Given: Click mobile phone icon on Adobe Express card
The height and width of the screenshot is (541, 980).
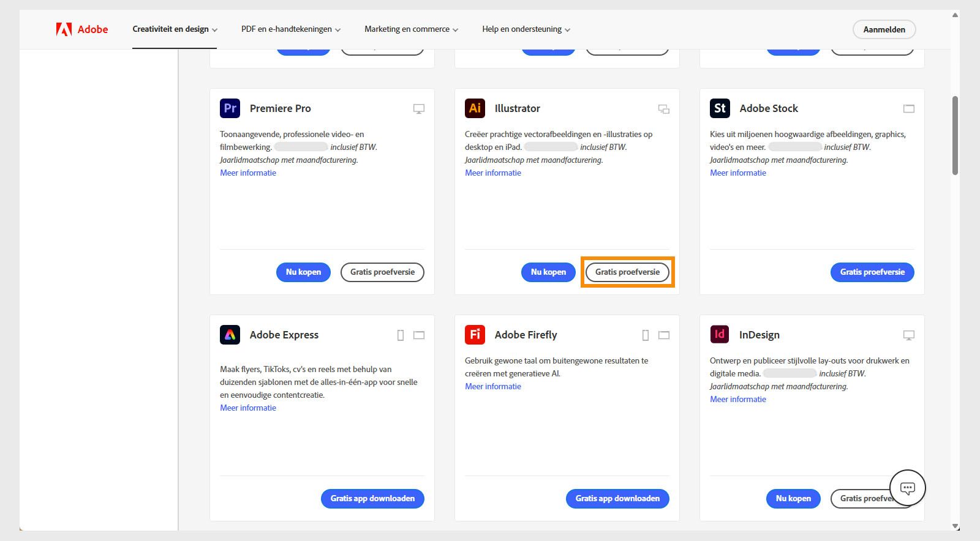Looking at the screenshot, I should coord(401,335).
